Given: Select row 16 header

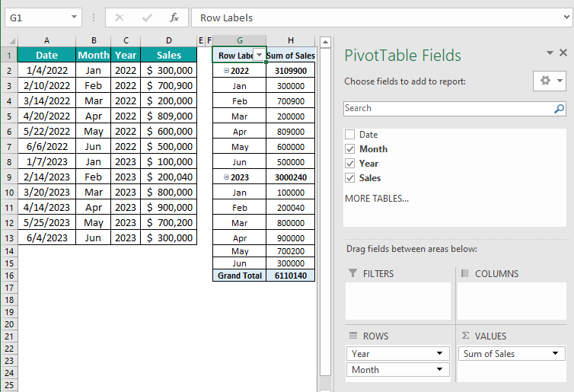Looking at the screenshot, I should click(9, 276).
